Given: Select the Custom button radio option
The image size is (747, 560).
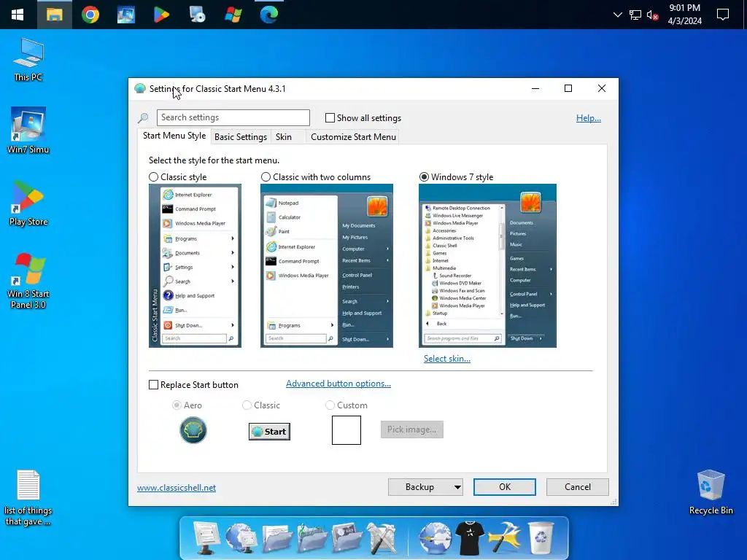Looking at the screenshot, I should [x=330, y=405].
